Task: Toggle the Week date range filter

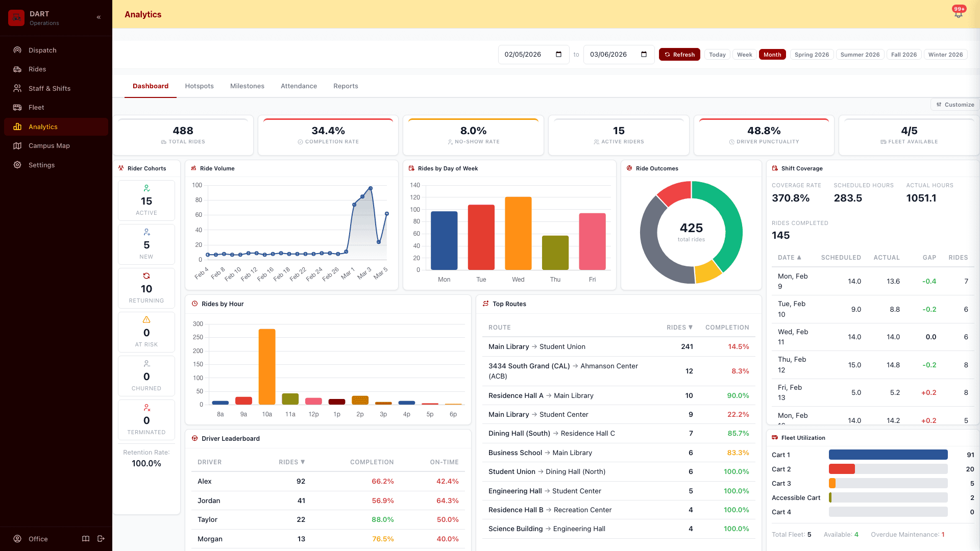Action: pyautogui.click(x=744, y=54)
